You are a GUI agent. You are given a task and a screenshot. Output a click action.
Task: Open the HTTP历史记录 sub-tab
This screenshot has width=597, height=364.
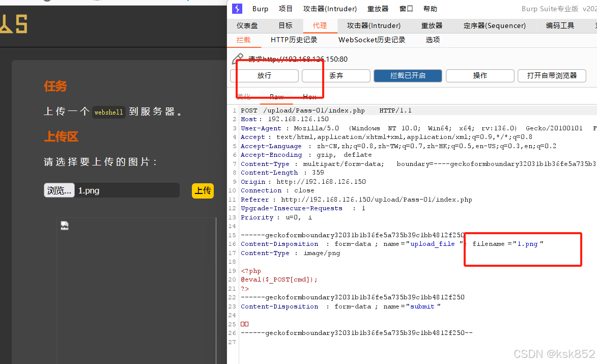pyautogui.click(x=294, y=40)
